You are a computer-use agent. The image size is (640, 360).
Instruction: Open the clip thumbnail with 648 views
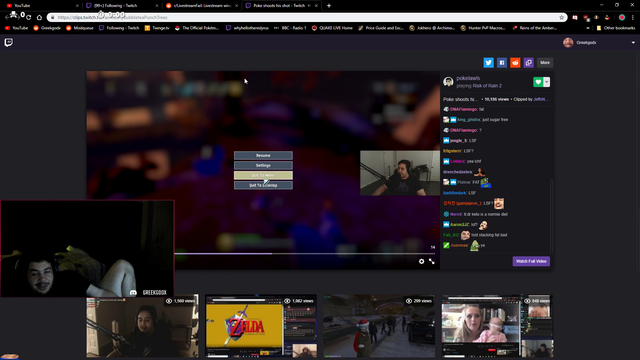point(498,326)
